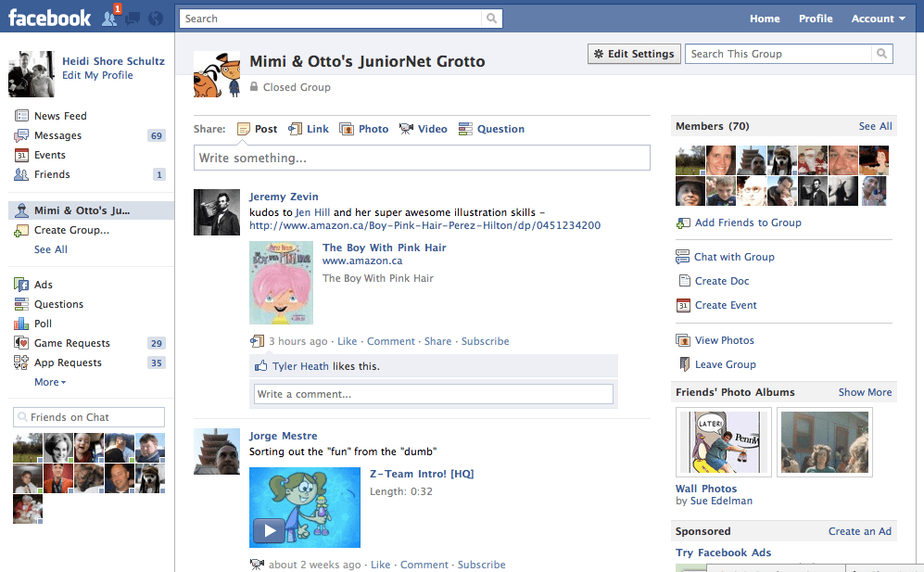The width and height of the screenshot is (924, 572).
Task: Go to Home in top navigation
Action: tap(765, 19)
